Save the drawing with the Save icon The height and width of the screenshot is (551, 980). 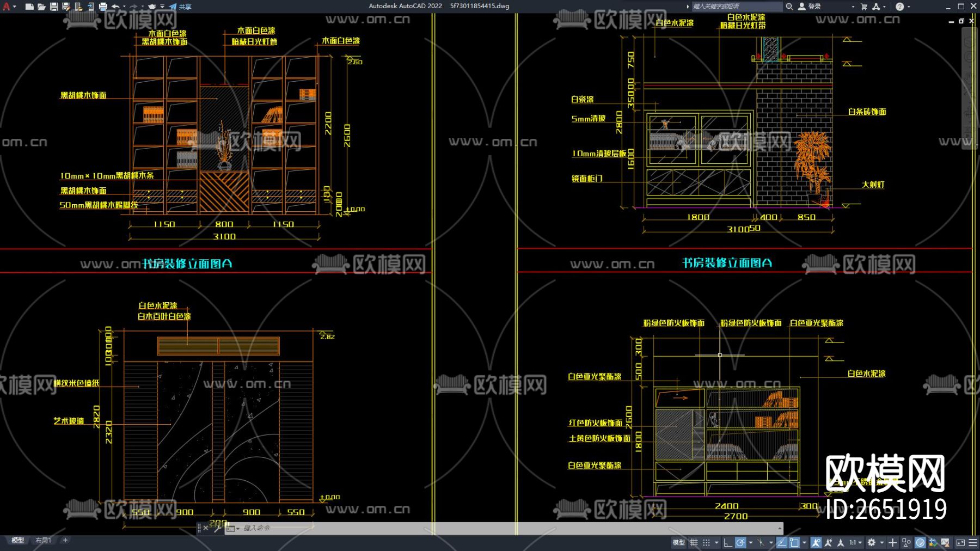pos(54,7)
